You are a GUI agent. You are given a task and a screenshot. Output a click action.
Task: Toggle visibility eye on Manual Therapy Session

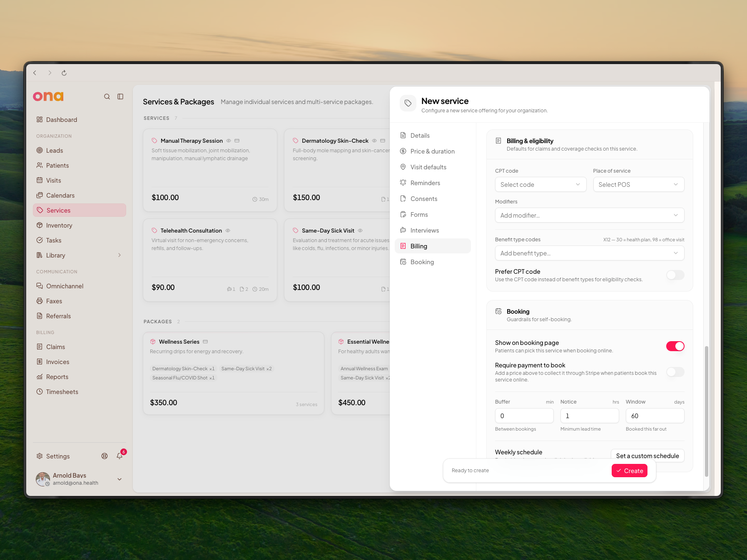tap(229, 141)
